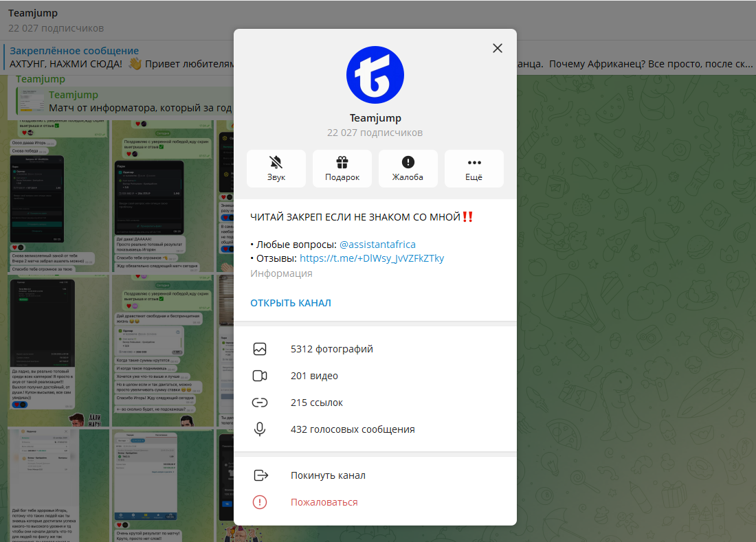
Task: Click the Информация label under the description
Action: (281, 273)
